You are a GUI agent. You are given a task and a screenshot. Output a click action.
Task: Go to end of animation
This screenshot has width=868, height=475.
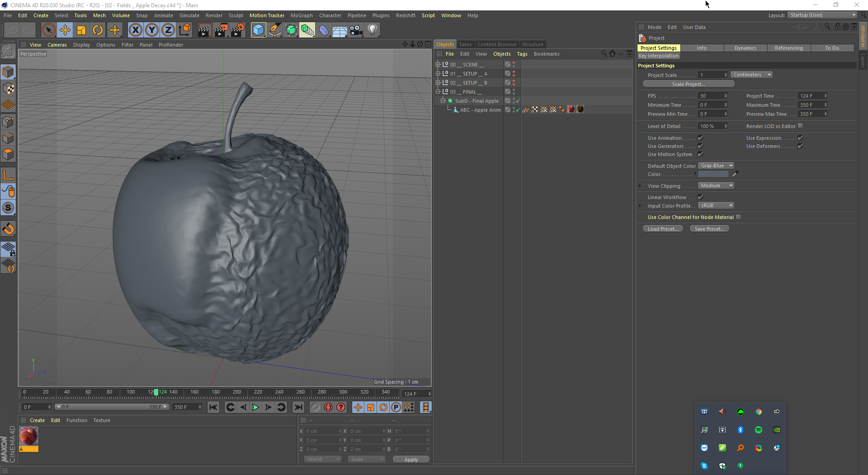[298, 408]
